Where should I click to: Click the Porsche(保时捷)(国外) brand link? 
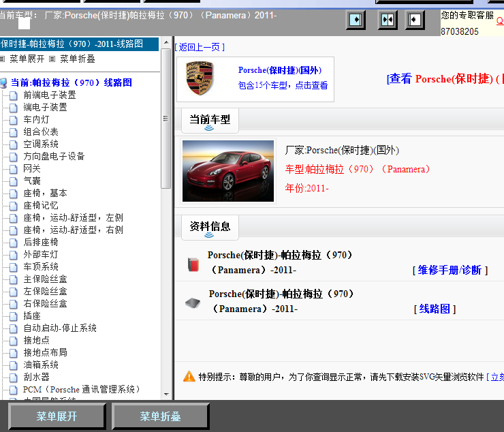click(x=280, y=70)
